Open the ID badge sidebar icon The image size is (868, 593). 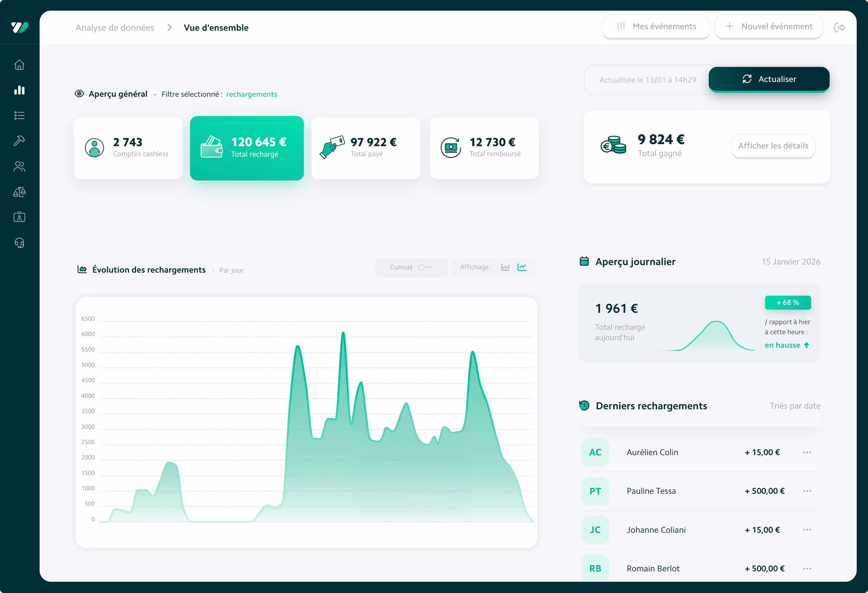19,217
